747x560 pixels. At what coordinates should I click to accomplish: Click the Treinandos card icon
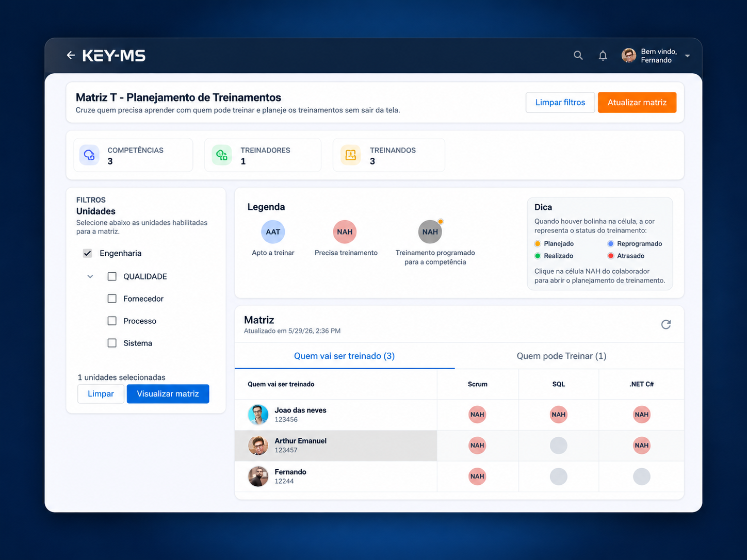tap(351, 155)
